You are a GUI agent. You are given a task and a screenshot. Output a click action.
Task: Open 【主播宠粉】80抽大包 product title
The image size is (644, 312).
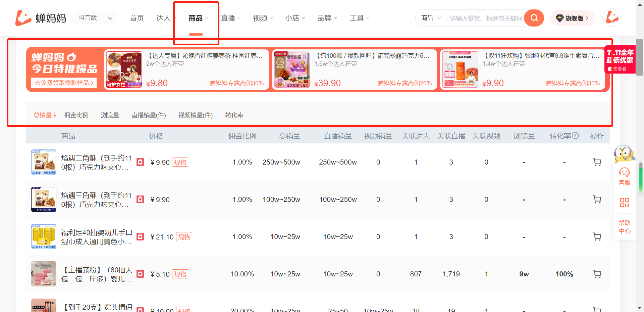pyautogui.click(x=97, y=274)
